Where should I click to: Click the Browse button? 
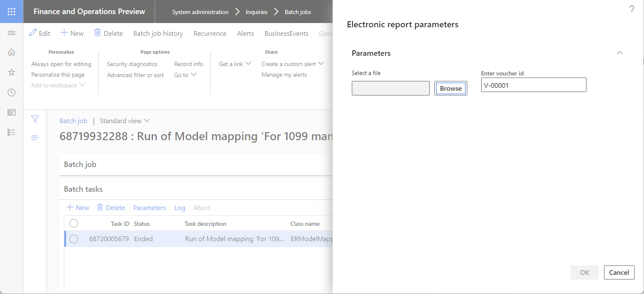[450, 88]
